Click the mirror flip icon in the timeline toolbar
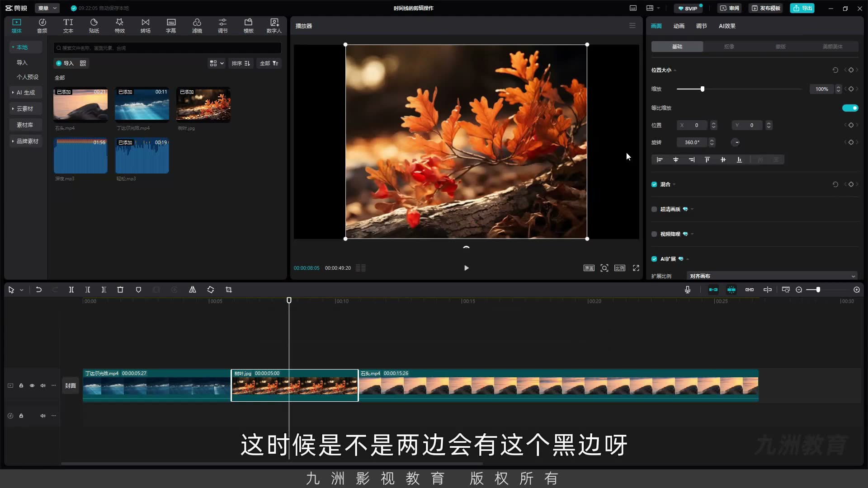Image resolution: width=868 pixels, height=488 pixels. 193,290
